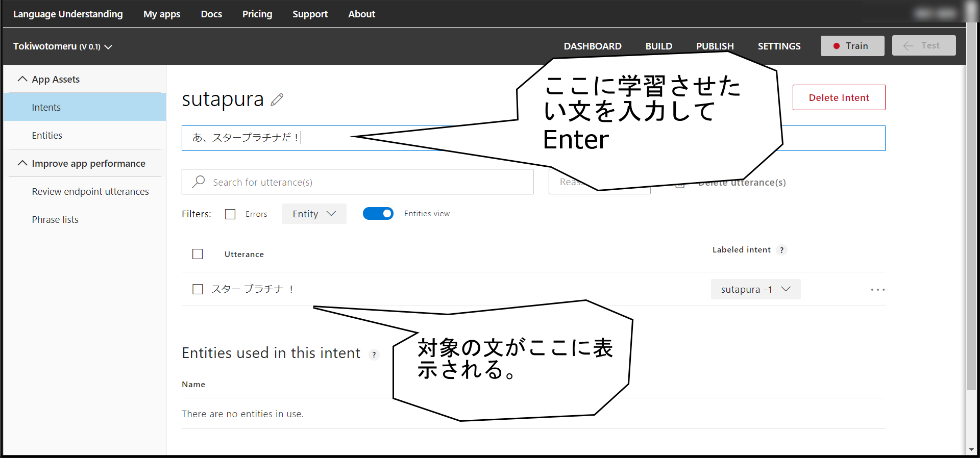The image size is (980, 458).
Task: Check the スタープラチナ utterance checkbox
Action: pos(198,289)
